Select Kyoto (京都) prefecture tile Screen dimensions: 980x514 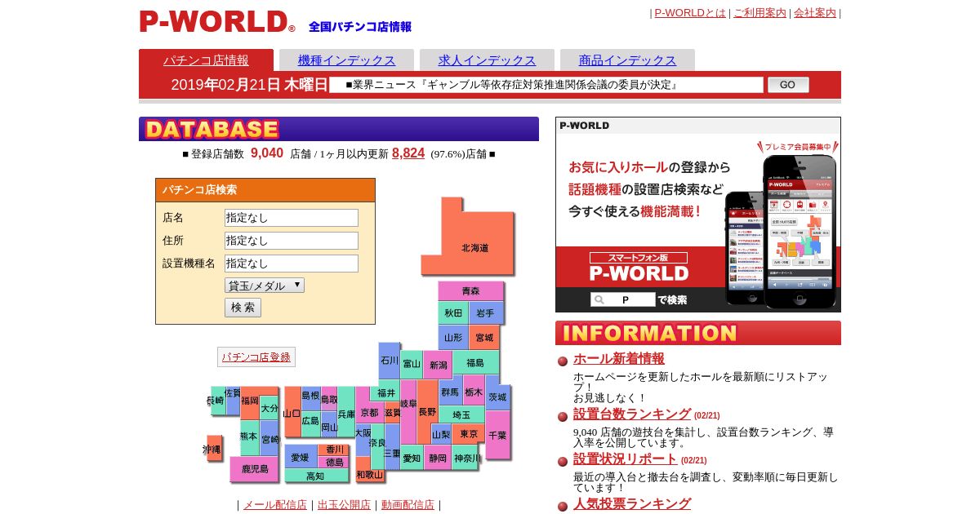(369, 412)
